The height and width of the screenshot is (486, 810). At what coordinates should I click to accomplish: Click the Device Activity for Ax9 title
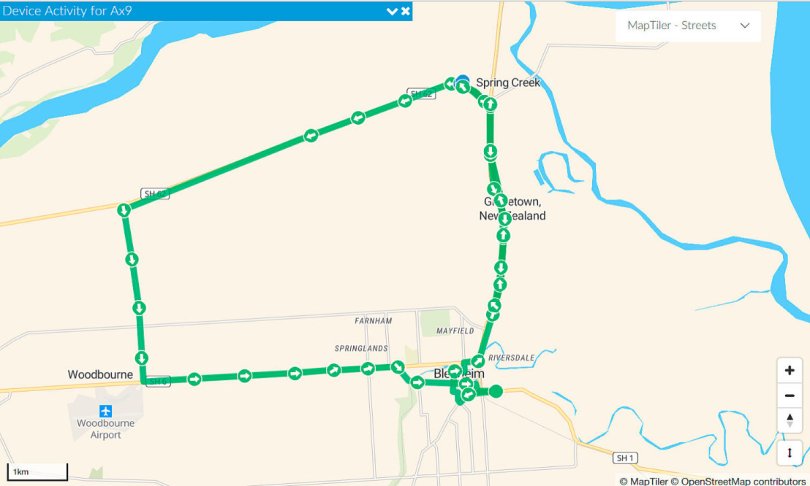[x=67, y=11]
